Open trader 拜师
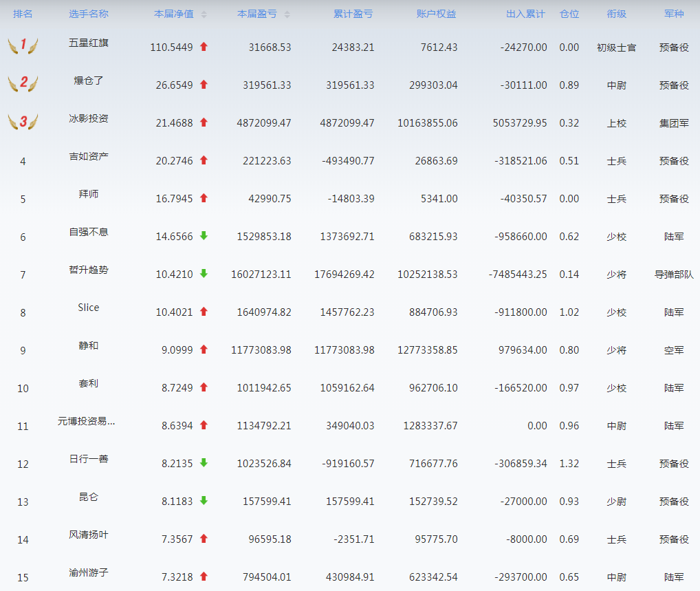This screenshot has height=591, width=700. pos(89,194)
